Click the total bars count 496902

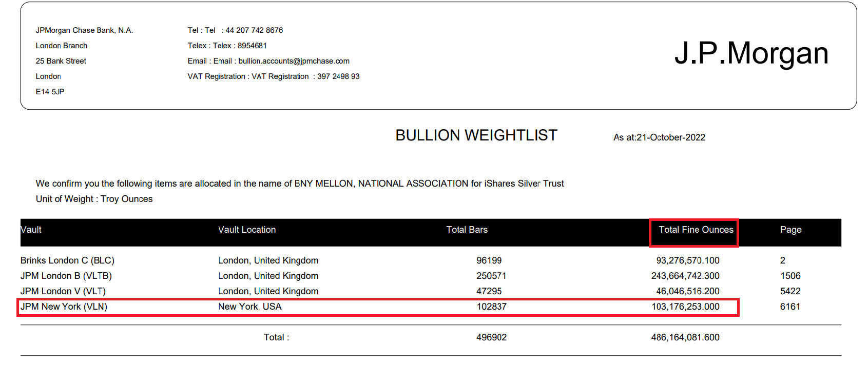(491, 337)
